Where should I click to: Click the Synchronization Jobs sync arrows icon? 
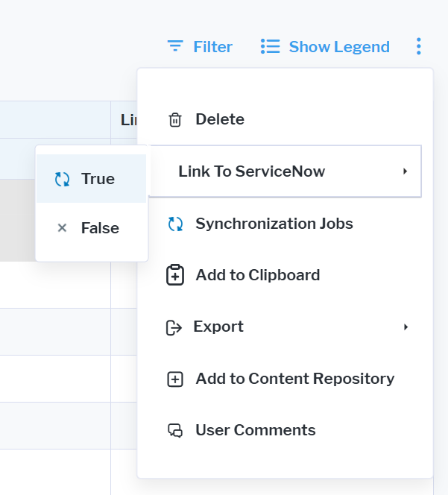click(x=175, y=224)
